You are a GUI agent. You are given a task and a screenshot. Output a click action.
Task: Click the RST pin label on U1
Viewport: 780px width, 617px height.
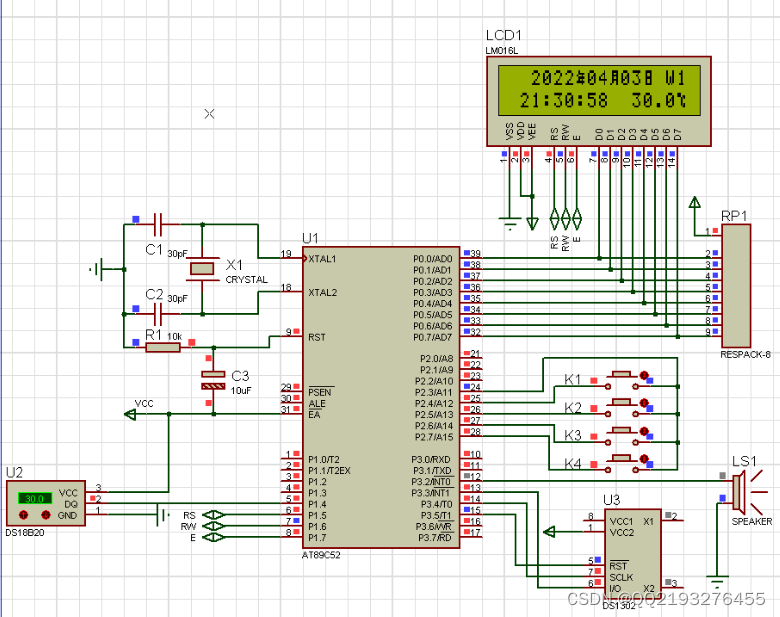click(316, 337)
